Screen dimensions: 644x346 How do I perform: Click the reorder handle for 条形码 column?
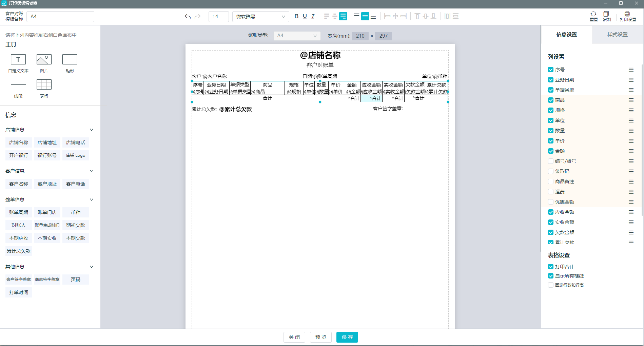631,171
